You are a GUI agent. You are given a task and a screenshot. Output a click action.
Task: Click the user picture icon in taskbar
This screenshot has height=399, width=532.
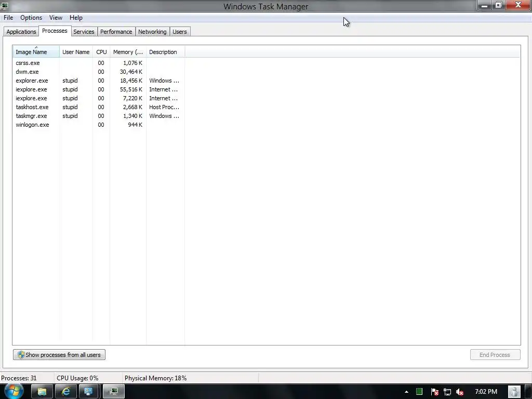[515, 392]
